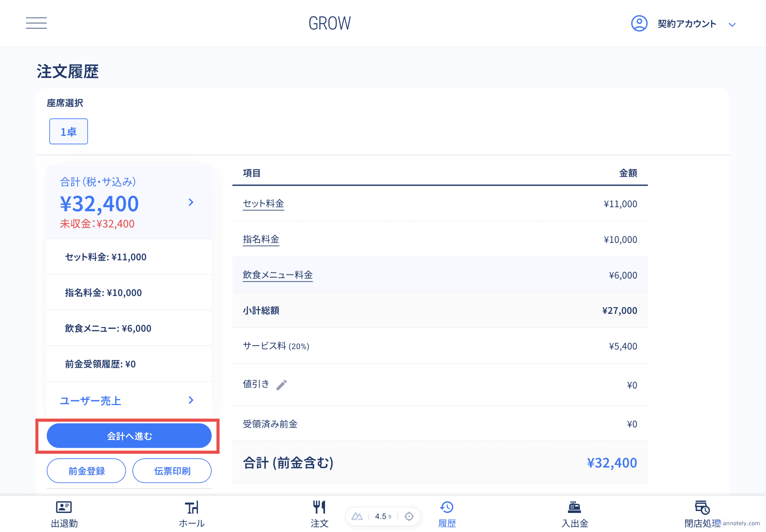Viewport: 766px width, 532px height.
Task: Open the 注文 fork and knife icon
Action: point(319,507)
